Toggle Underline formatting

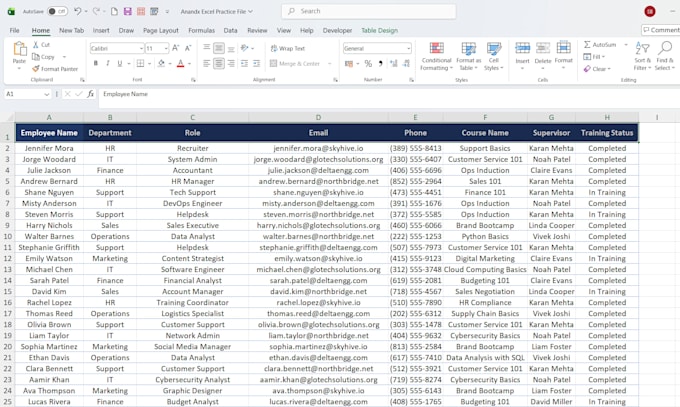[x=120, y=63]
